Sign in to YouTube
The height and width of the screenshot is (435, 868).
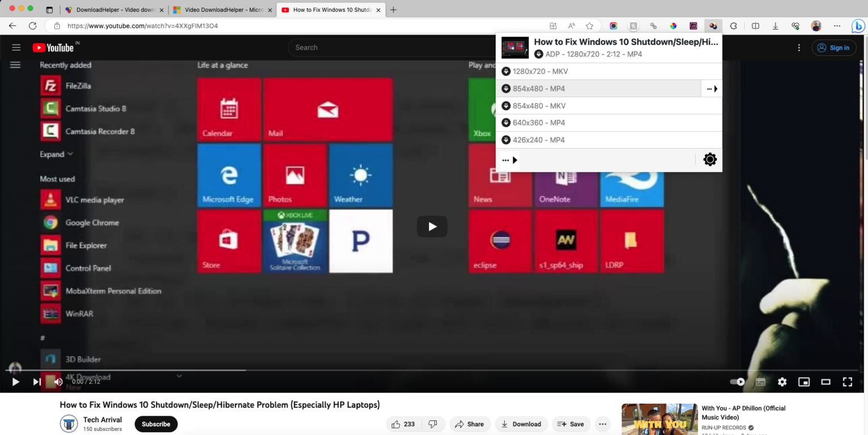click(x=834, y=48)
